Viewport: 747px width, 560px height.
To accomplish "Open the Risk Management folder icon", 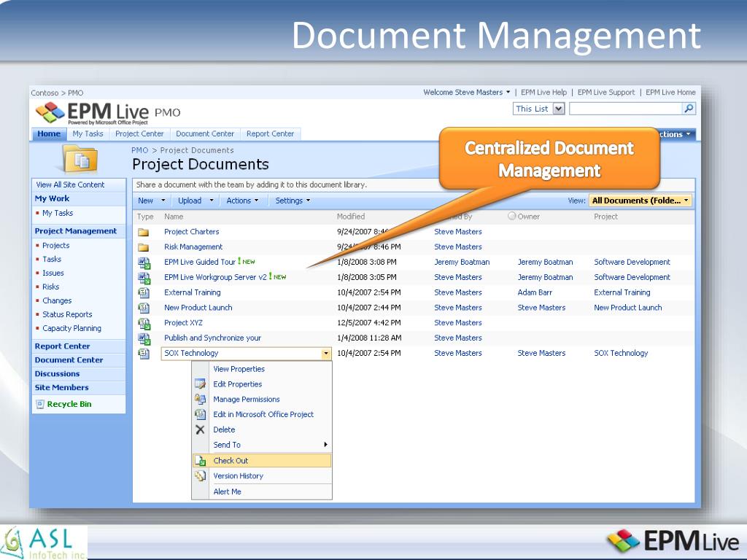I will tap(144, 247).
